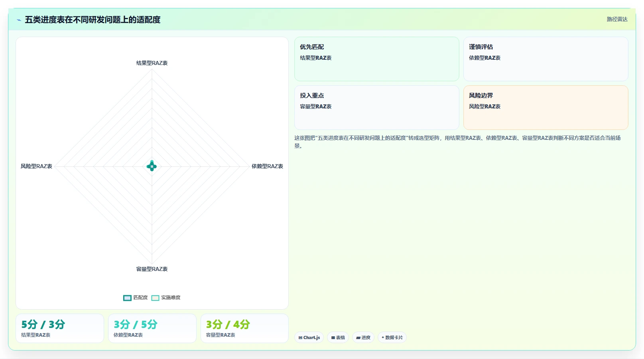Click 结果型RAZ表 text in 优先匹配 card
The height and width of the screenshot is (359, 644).
(316, 58)
